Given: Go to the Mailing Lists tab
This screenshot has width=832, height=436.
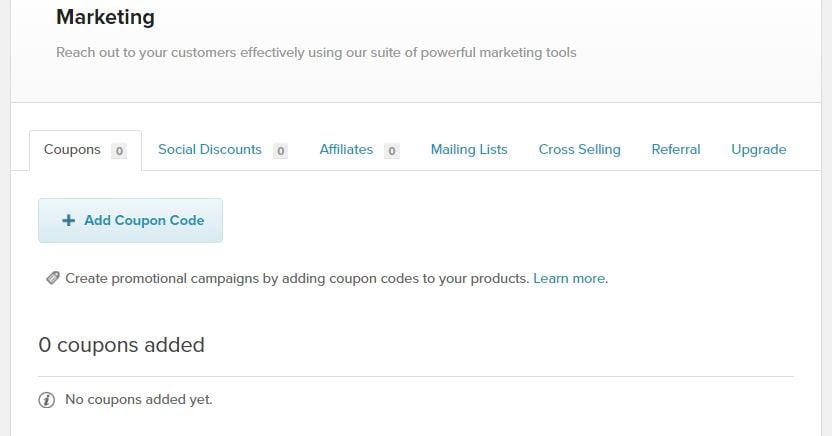Looking at the screenshot, I should (x=469, y=150).
